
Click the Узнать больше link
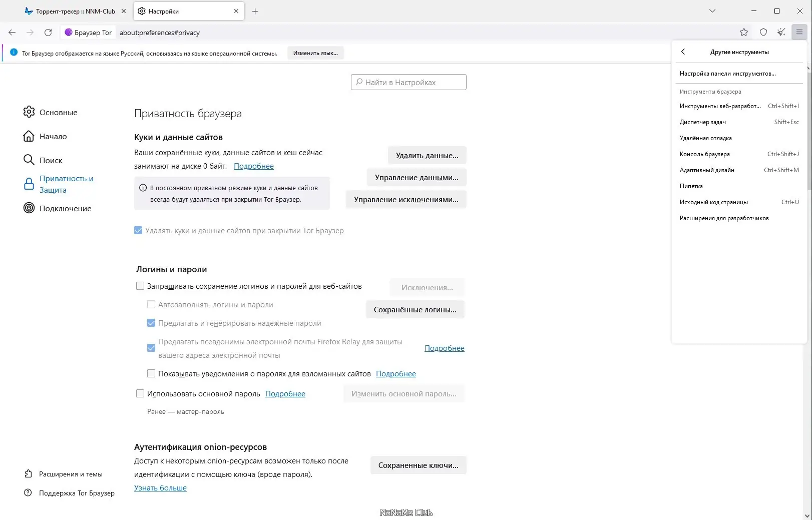(160, 488)
